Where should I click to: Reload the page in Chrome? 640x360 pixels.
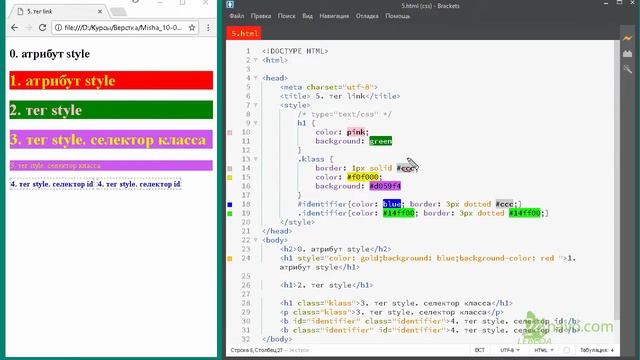pos(42,28)
